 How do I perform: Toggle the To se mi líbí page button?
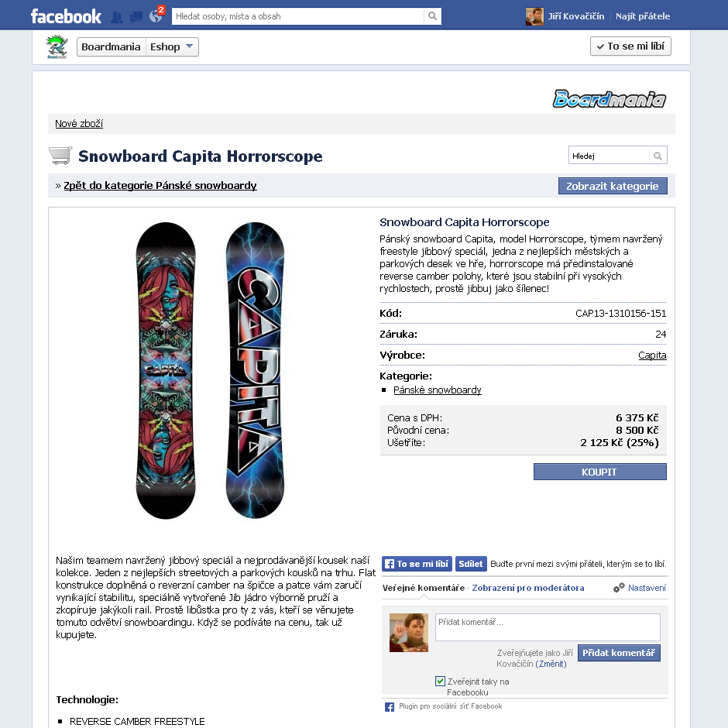[x=630, y=46]
